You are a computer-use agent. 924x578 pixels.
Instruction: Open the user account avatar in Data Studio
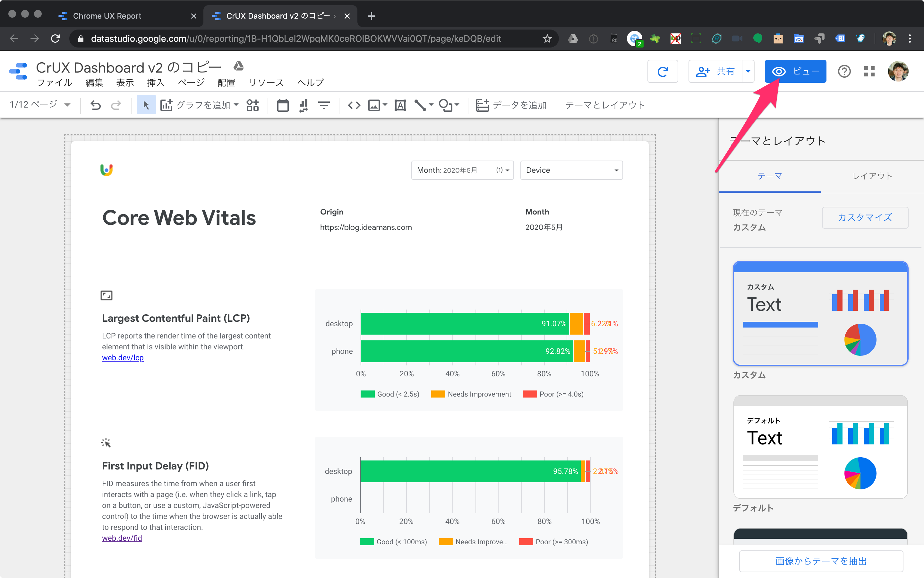pos(898,72)
